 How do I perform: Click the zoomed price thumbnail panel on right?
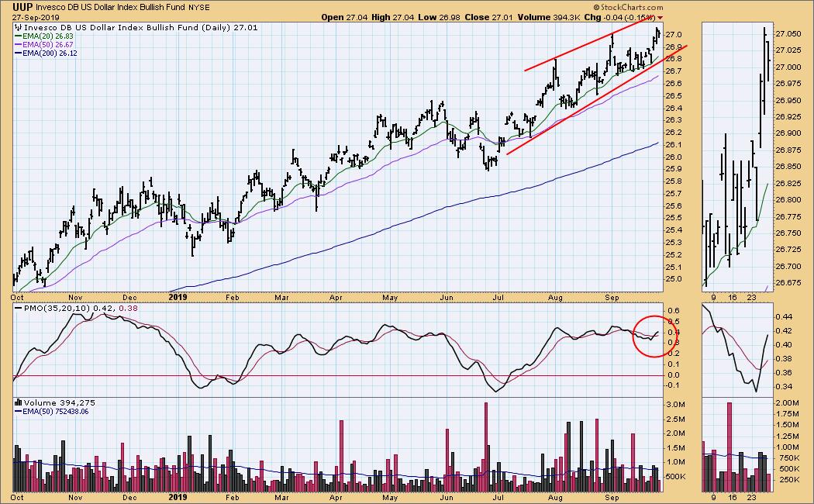[x=736, y=155]
